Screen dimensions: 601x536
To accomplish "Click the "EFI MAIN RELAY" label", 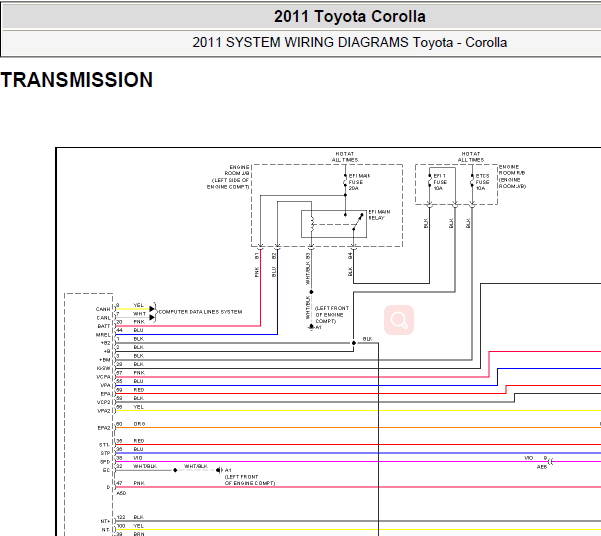I will [x=379, y=215].
